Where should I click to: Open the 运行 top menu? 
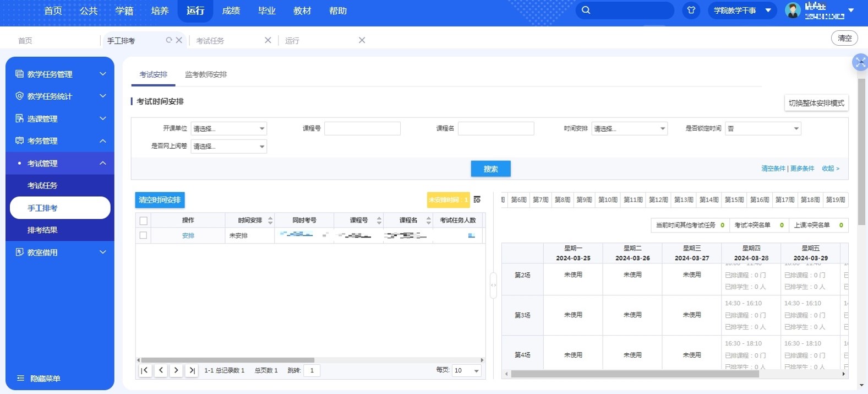pyautogui.click(x=195, y=10)
